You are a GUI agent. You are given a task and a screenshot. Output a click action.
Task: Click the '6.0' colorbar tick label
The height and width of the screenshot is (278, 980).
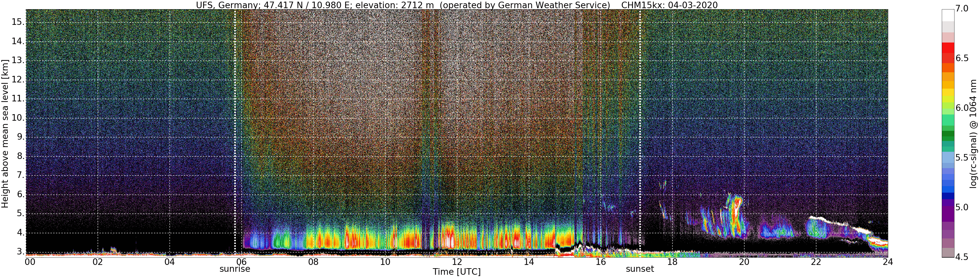962,108
